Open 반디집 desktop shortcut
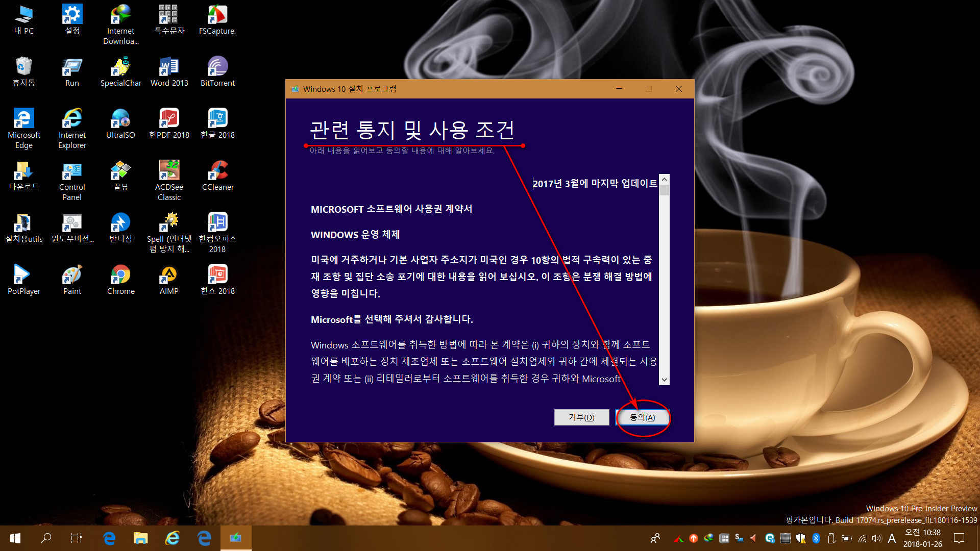The width and height of the screenshot is (980, 551). click(x=121, y=228)
